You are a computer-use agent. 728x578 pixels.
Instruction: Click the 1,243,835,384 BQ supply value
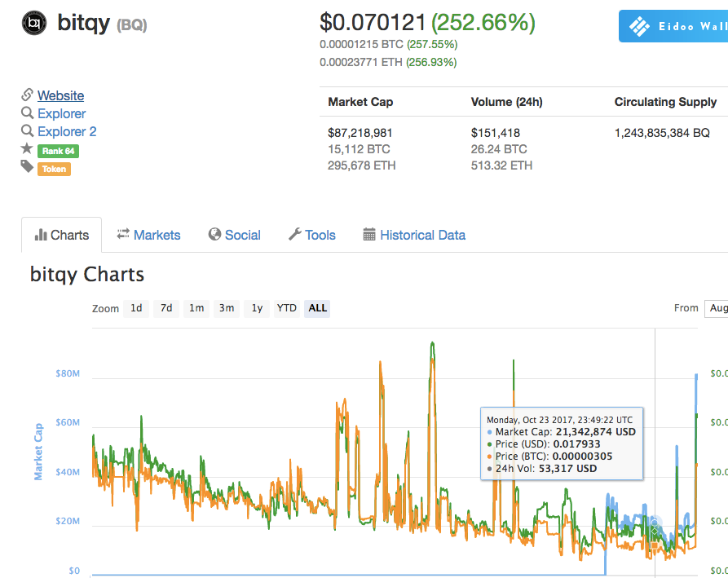click(x=662, y=133)
